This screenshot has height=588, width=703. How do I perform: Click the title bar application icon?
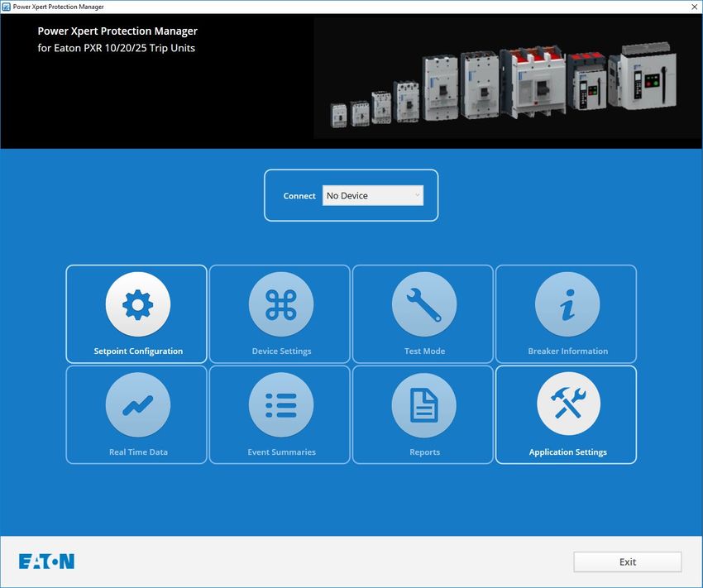7,7
